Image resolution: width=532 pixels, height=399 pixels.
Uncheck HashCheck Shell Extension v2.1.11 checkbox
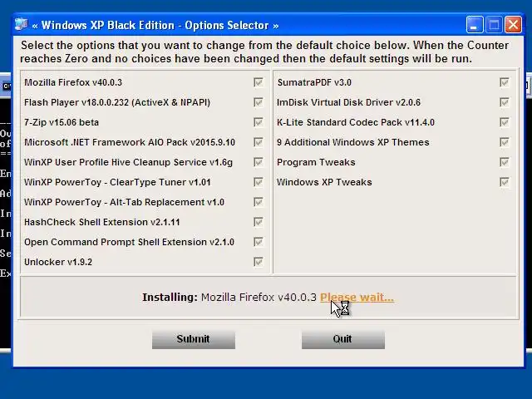pos(259,222)
